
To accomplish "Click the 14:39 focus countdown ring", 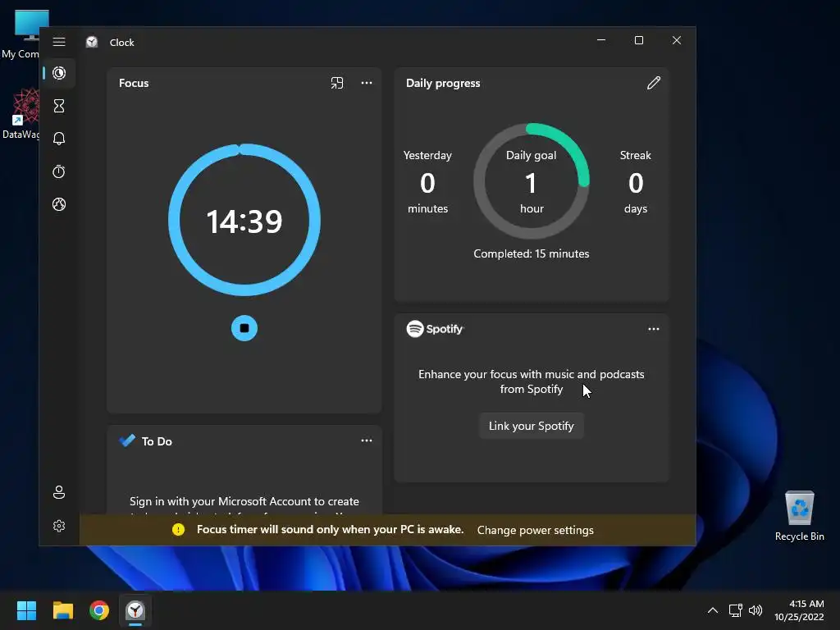I will click(244, 220).
